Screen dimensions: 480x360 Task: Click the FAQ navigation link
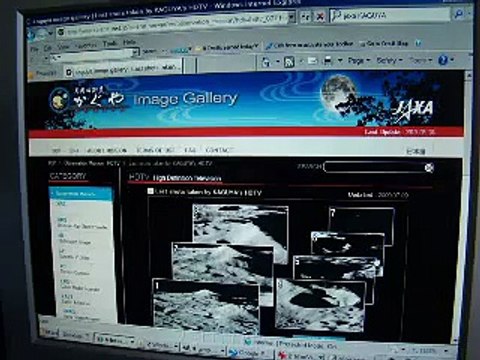click(x=190, y=150)
